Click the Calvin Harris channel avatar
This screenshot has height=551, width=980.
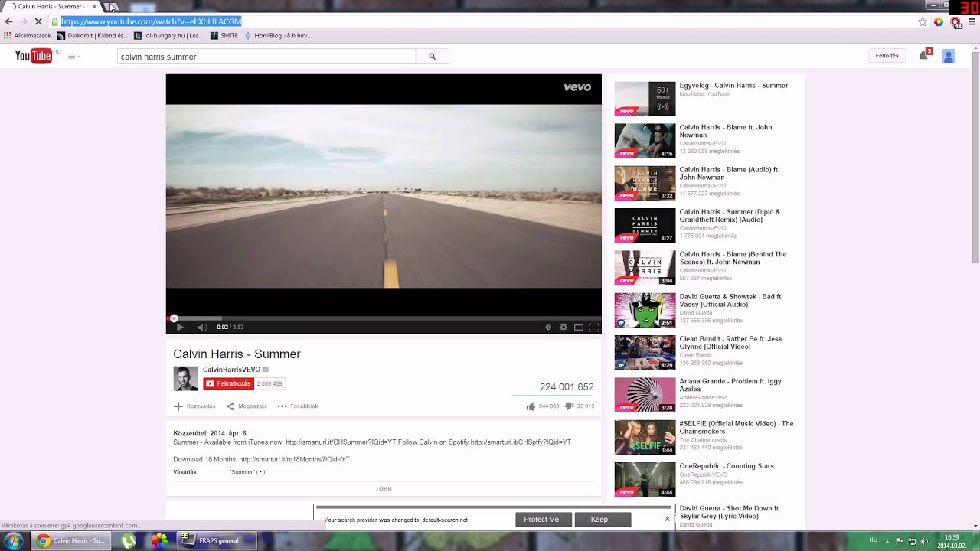(185, 378)
